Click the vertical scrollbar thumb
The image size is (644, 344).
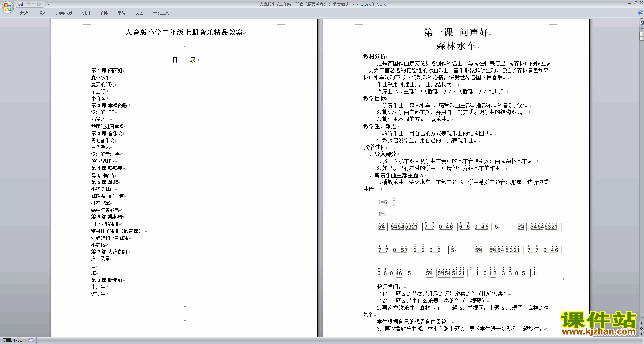click(641, 36)
